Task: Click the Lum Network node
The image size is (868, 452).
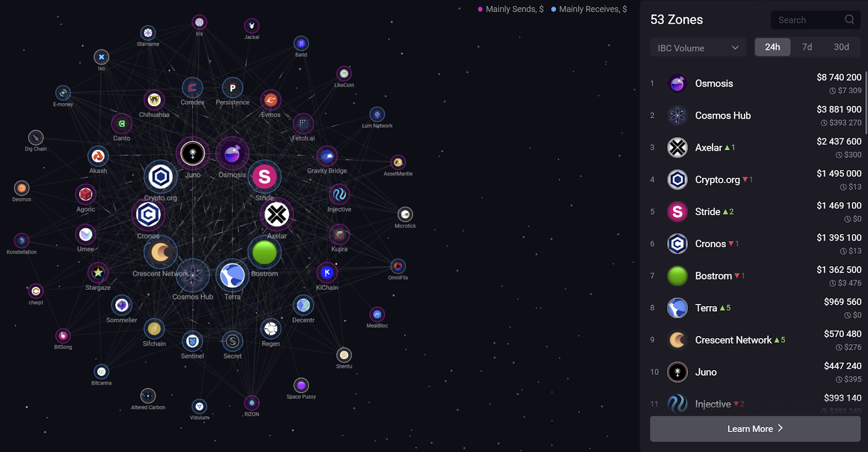Action: (377, 114)
